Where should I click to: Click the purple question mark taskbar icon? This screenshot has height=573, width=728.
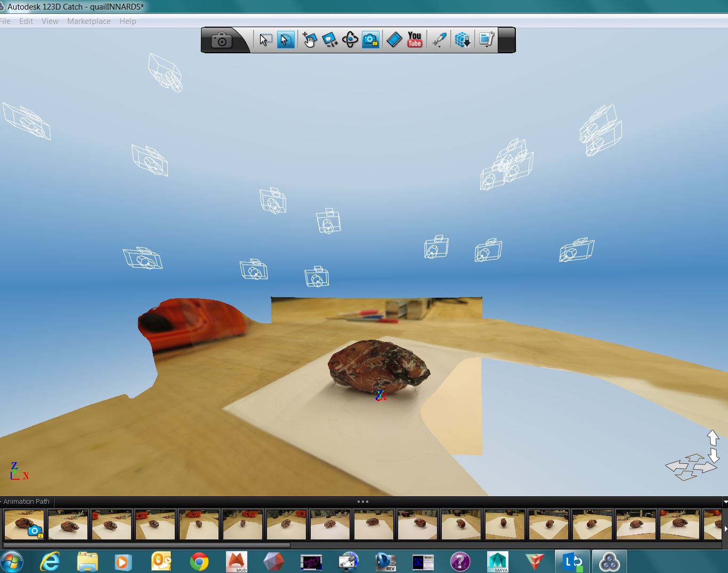(x=460, y=562)
